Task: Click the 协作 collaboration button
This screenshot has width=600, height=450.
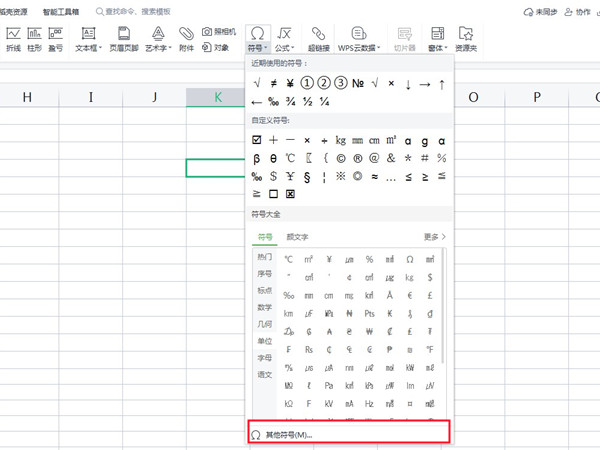Action: pyautogui.click(x=577, y=12)
